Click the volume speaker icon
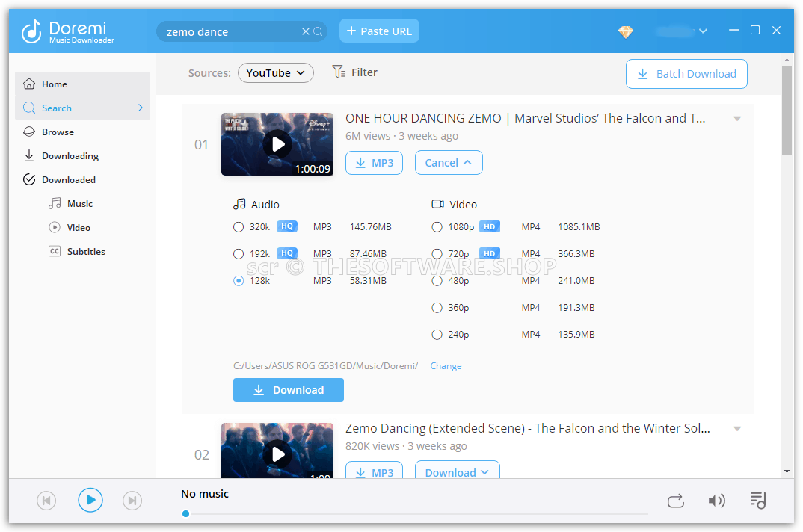The width and height of the screenshot is (803, 532). coord(716,501)
